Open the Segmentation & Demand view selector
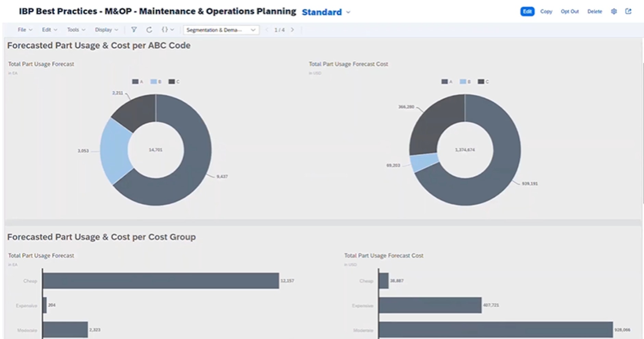This screenshot has width=644, height=339. pyautogui.click(x=221, y=30)
